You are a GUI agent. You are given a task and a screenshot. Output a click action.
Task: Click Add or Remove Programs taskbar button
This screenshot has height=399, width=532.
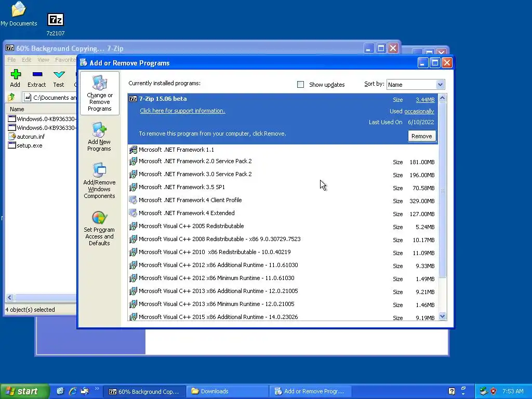(311, 391)
